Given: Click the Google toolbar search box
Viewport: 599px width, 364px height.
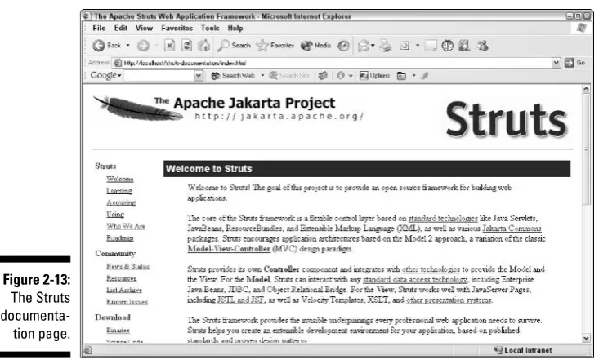Looking at the screenshot, I should [159, 76].
